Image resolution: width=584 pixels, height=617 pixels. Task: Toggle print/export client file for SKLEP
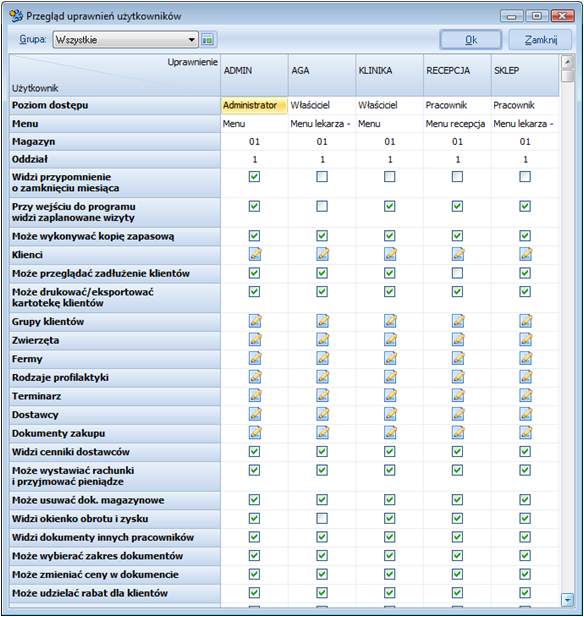pyautogui.click(x=525, y=292)
